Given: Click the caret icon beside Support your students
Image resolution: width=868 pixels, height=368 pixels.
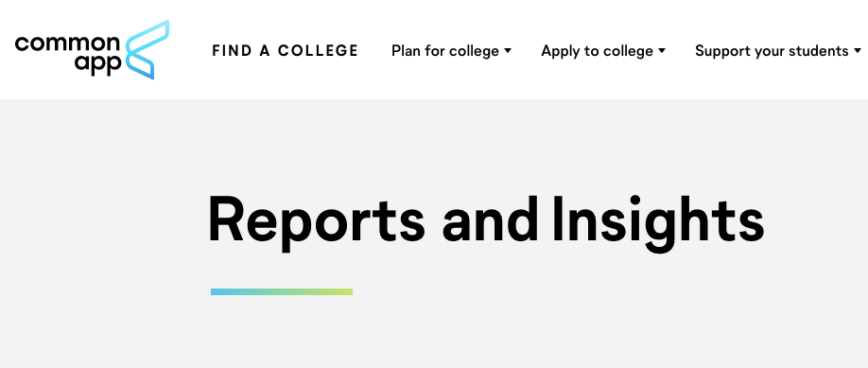Looking at the screenshot, I should coord(858,51).
